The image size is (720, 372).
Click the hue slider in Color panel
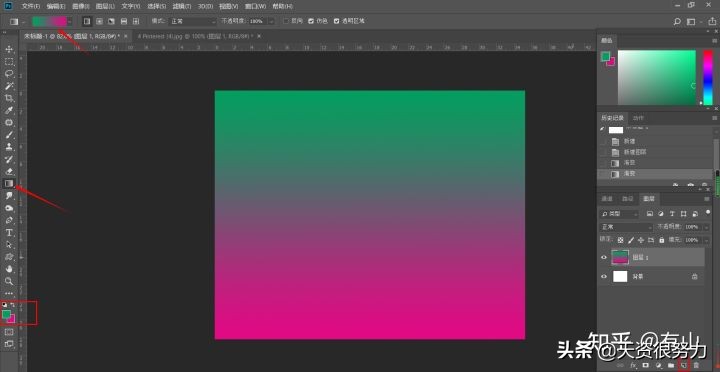coord(708,77)
